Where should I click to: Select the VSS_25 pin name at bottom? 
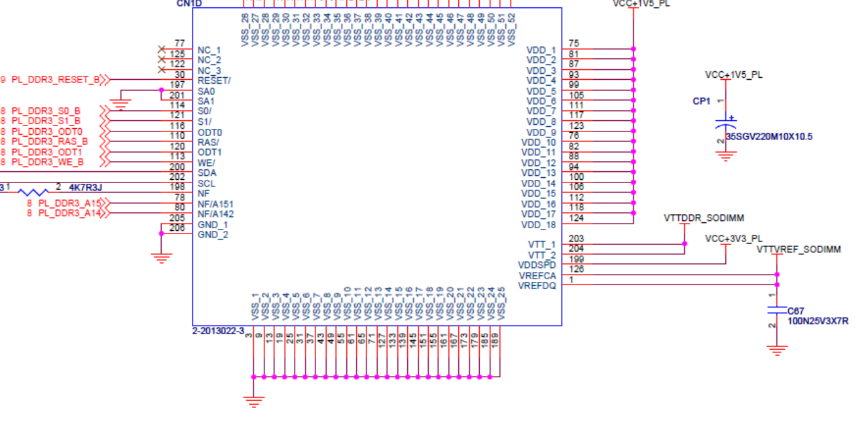[501, 304]
